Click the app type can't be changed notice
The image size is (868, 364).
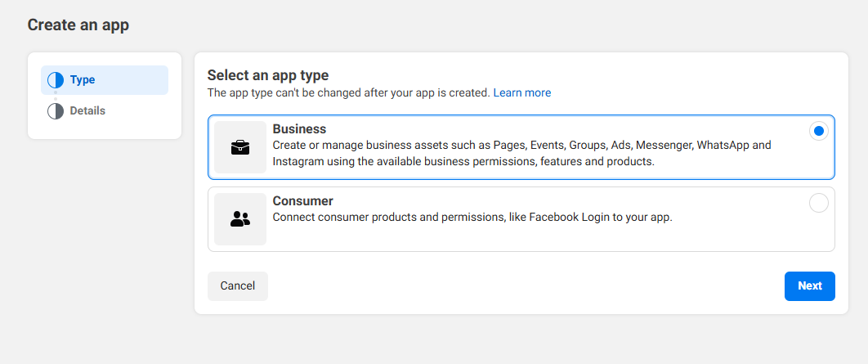tap(348, 92)
